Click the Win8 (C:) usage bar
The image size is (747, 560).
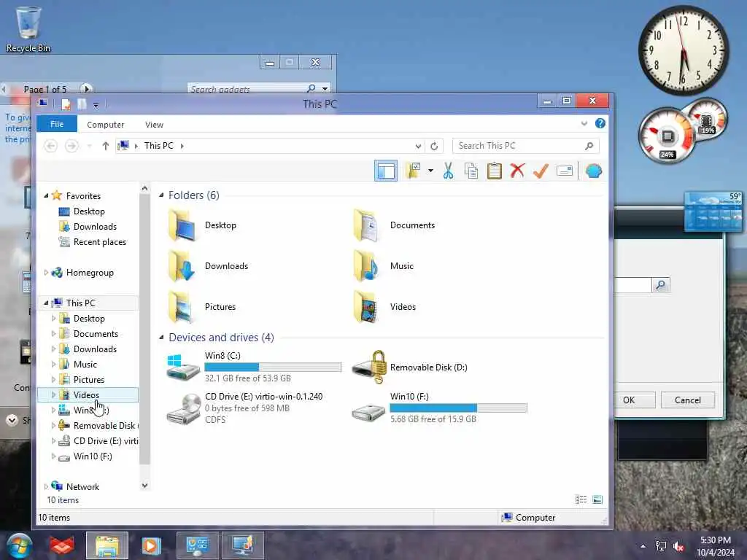[x=273, y=367]
